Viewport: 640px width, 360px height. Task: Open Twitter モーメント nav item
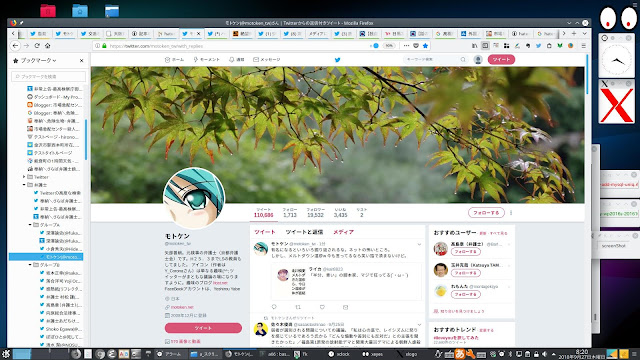[207, 60]
